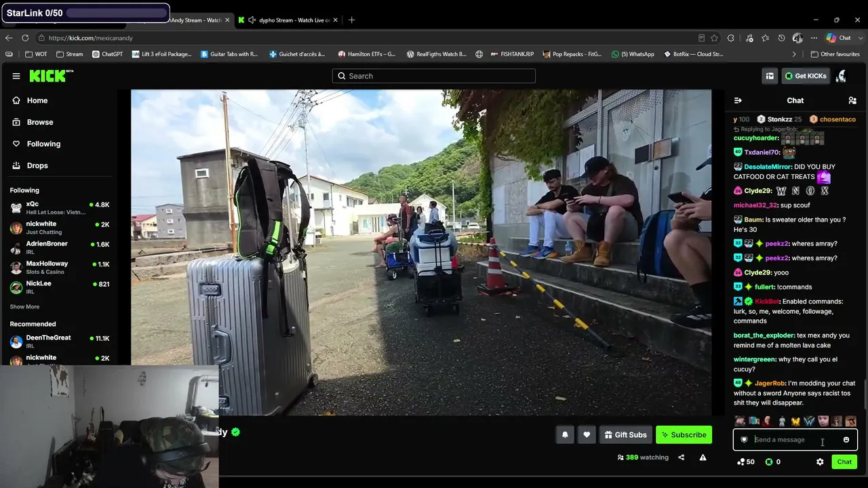
Task: Click the address bar with kick.com/mexicanandy
Action: coord(366,38)
